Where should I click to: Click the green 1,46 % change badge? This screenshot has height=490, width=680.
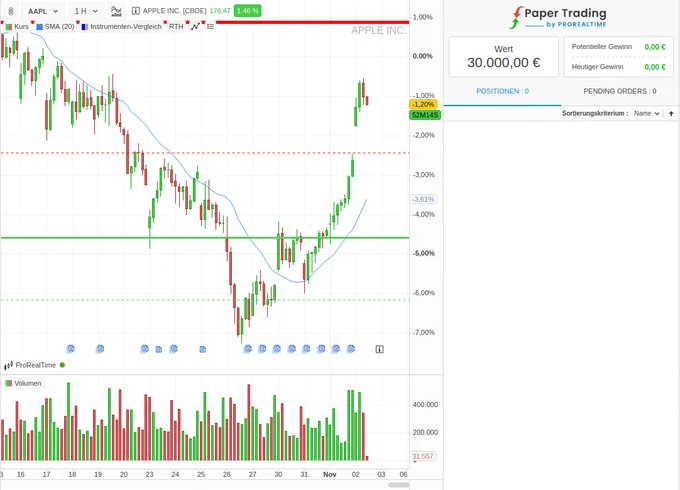pyautogui.click(x=248, y=10)
